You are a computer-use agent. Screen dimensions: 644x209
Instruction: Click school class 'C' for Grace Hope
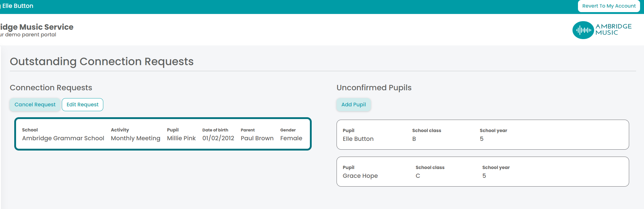point(418,176)
